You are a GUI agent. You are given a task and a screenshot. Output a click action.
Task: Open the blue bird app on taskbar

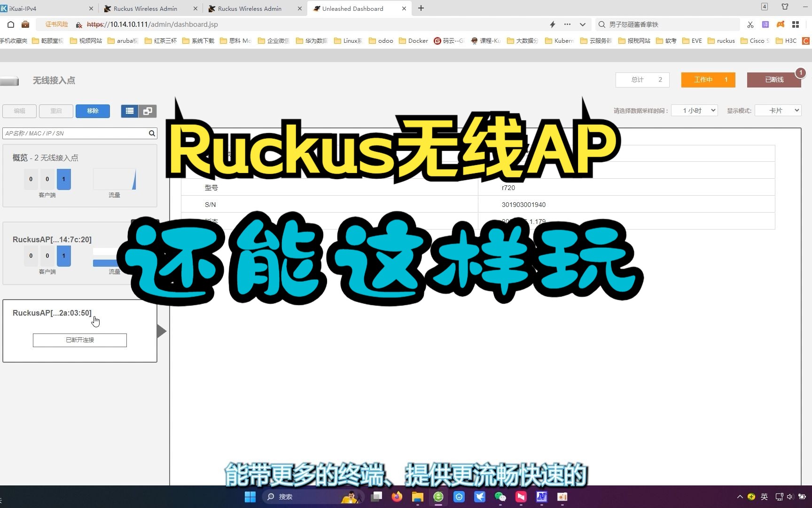click(x=480, y=497)
